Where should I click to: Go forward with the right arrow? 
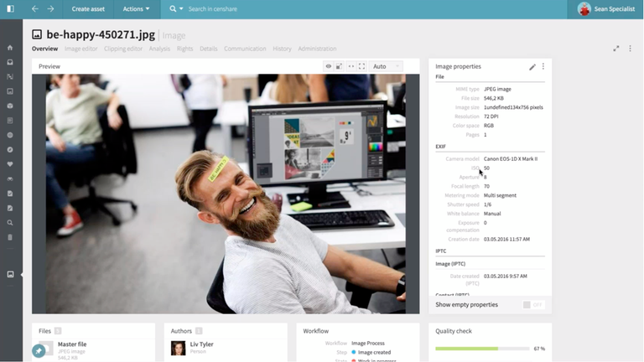tap(50, 8)
